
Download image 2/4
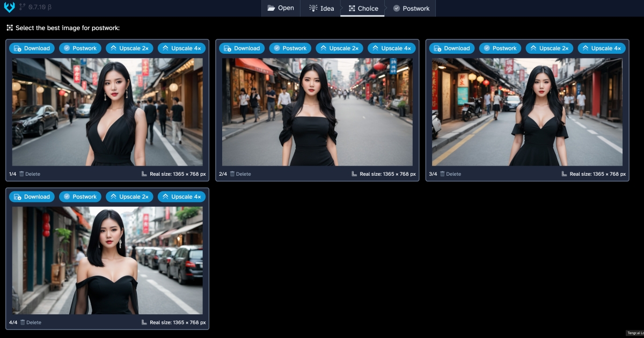[x=241, y=48]
